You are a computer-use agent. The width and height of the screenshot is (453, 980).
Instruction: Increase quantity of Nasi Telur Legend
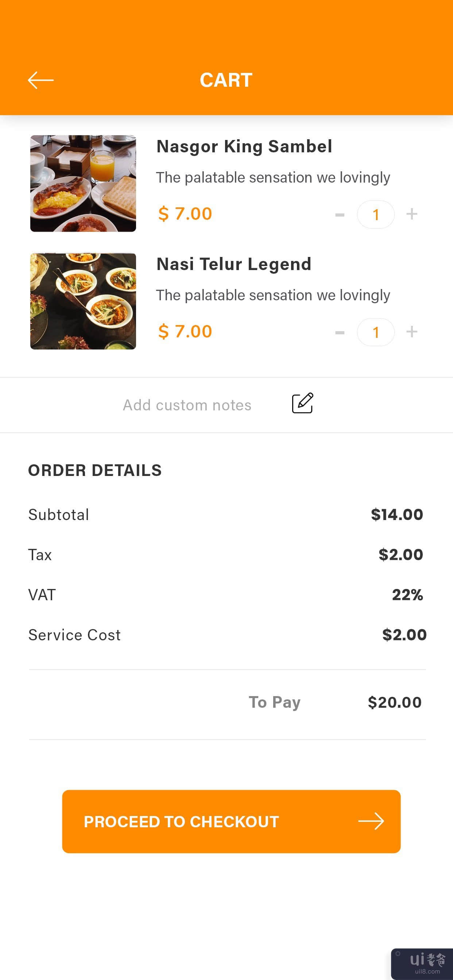(x=411, y=332)
